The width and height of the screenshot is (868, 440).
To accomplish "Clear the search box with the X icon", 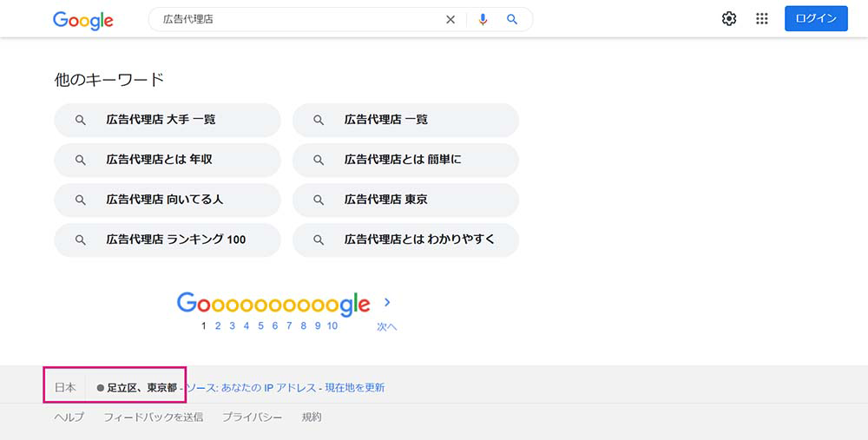I will (x=450, y=20).
